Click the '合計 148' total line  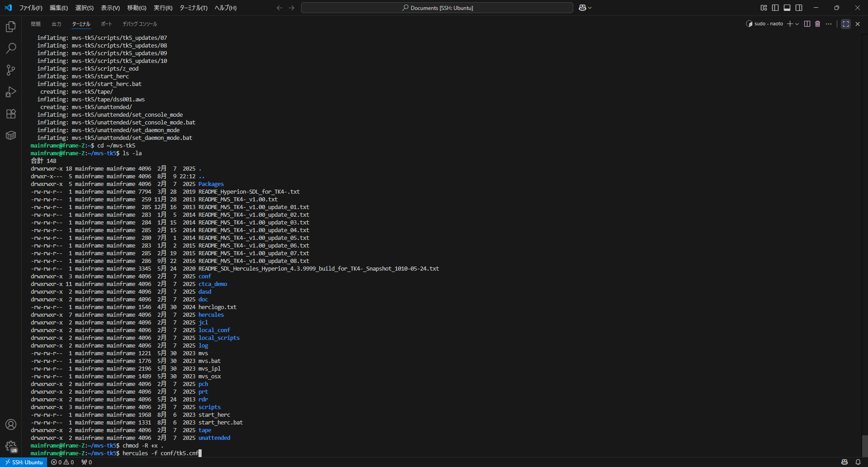43,161
